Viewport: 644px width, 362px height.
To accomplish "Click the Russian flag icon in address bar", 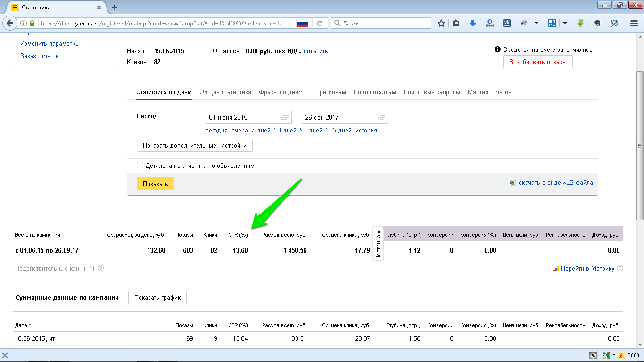I will click(x=302, y=23).
